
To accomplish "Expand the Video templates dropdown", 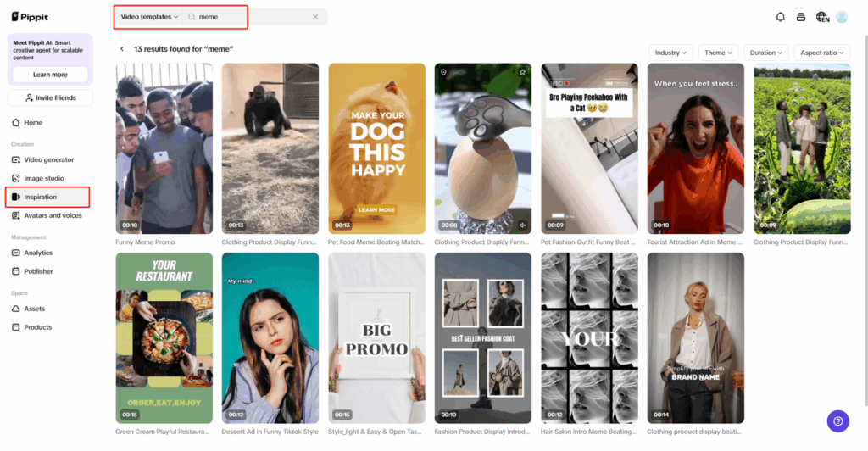I will [x=149, y=17].
